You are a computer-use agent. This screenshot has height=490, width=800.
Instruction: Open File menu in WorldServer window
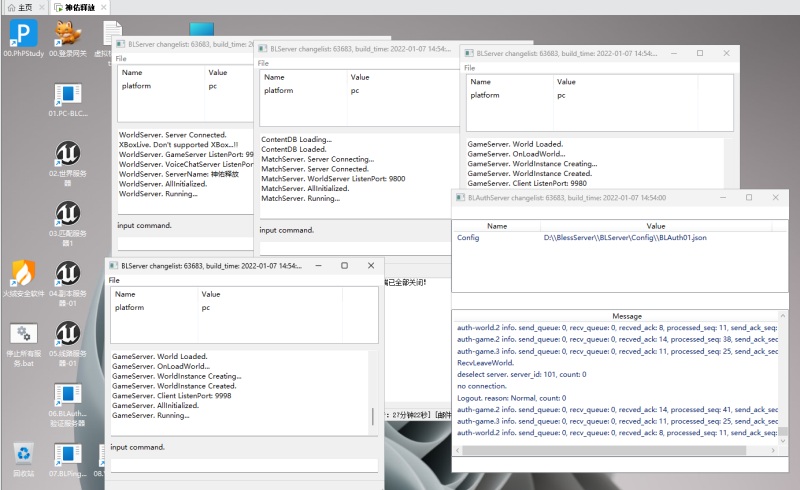tap(123, 59)
